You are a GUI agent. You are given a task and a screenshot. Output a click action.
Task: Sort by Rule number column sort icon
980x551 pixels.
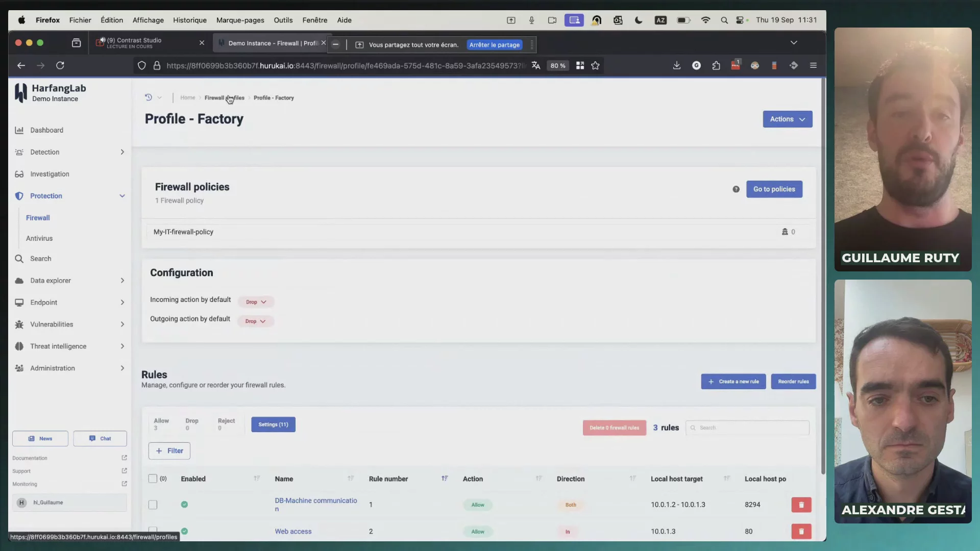point(445,479)
